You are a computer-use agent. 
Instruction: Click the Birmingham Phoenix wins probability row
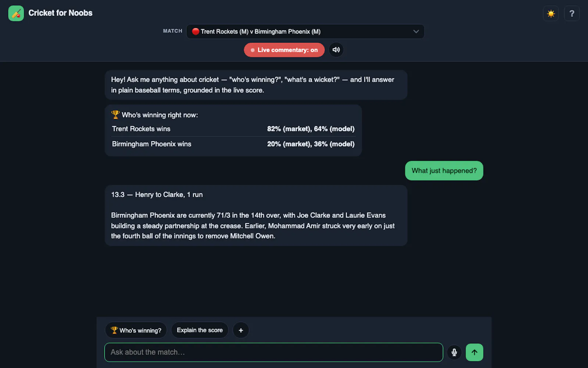(233, 144)
